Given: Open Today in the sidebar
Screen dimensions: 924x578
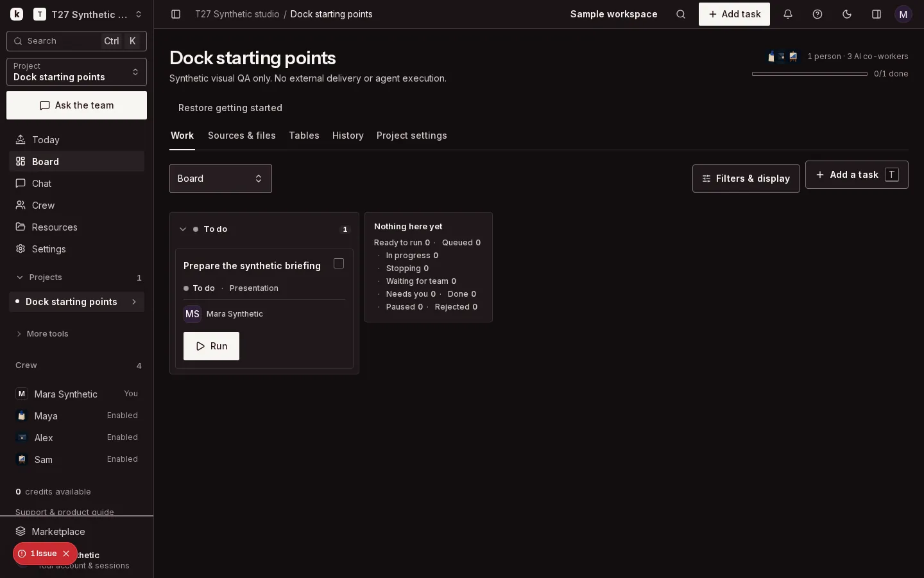Looking at the screenshot, I should point(76,140).
